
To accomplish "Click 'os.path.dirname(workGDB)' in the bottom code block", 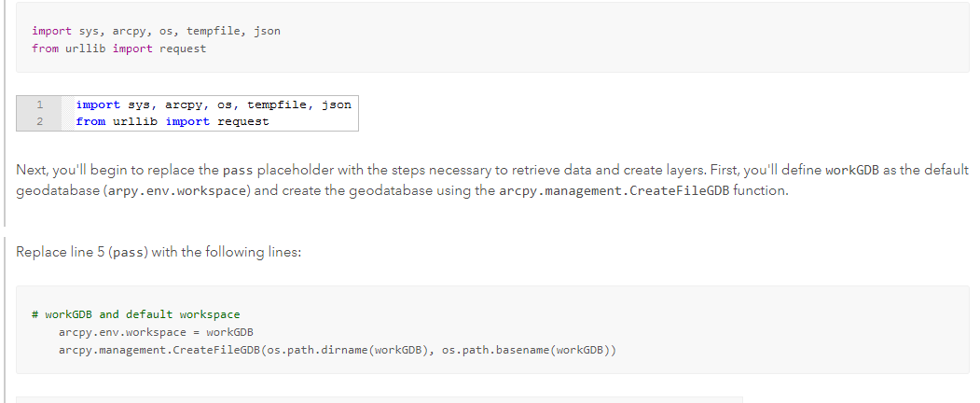I will (x=348, y=350).
